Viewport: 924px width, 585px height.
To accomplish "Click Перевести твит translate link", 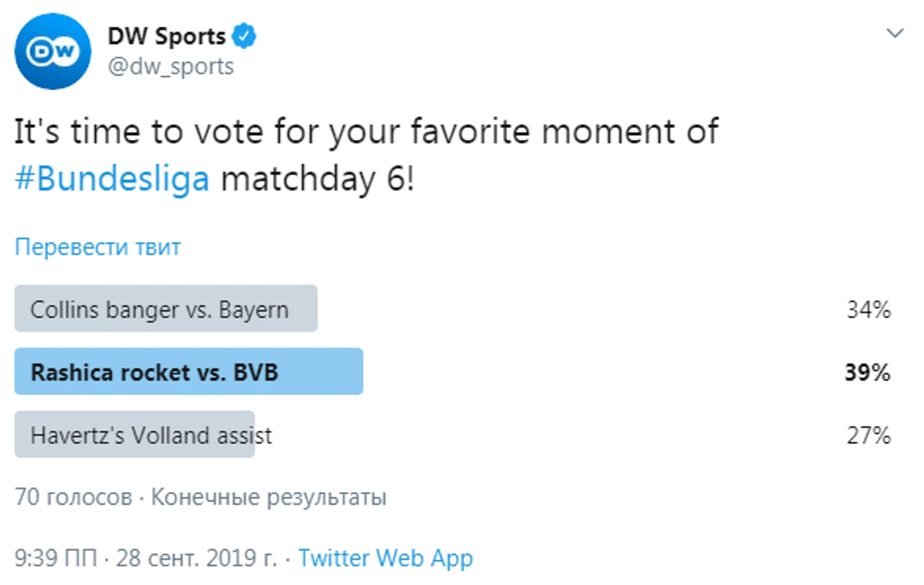I will point(97,246).
